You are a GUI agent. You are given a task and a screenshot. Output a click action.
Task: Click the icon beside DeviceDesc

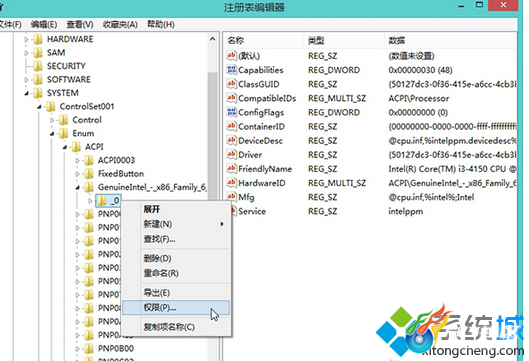[x=231, y=140]
